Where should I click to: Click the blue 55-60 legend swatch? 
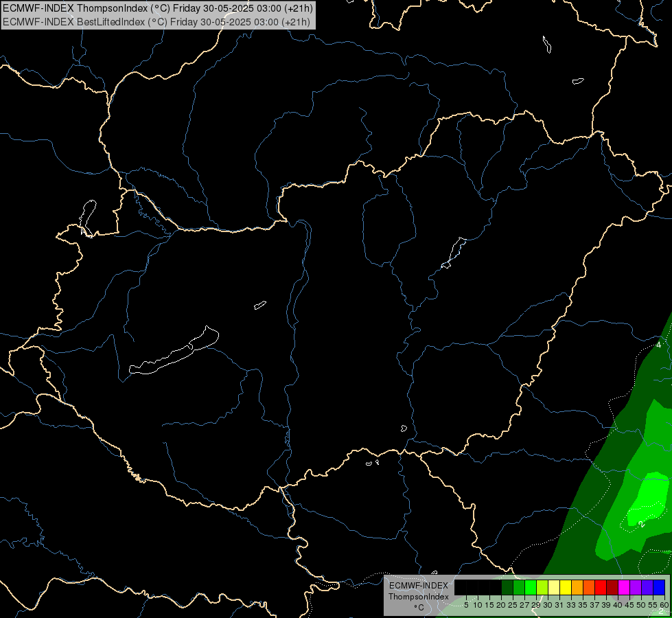(659, 587)
